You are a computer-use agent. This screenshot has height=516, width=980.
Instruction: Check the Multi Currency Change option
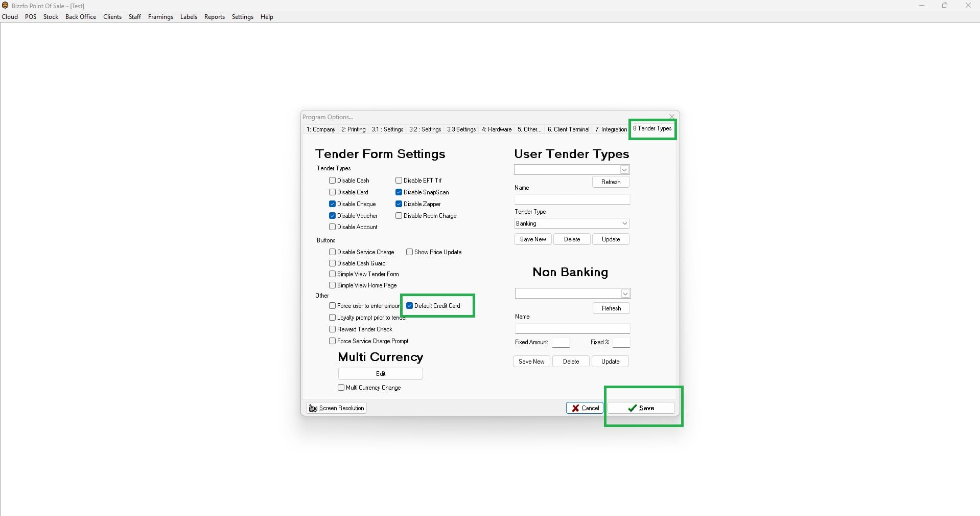(341, 388)
